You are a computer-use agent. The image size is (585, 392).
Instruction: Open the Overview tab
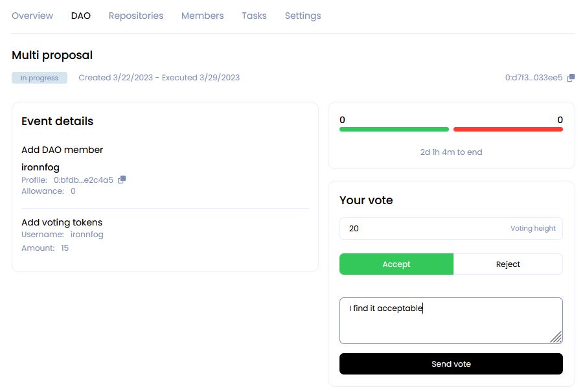coord(32,16)
